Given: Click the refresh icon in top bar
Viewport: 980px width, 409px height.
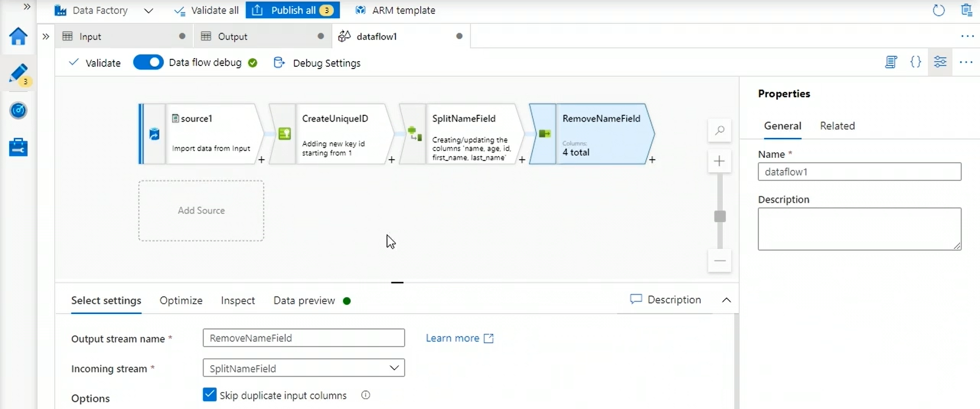Looking at the screenshot, I should click(938, 10).
